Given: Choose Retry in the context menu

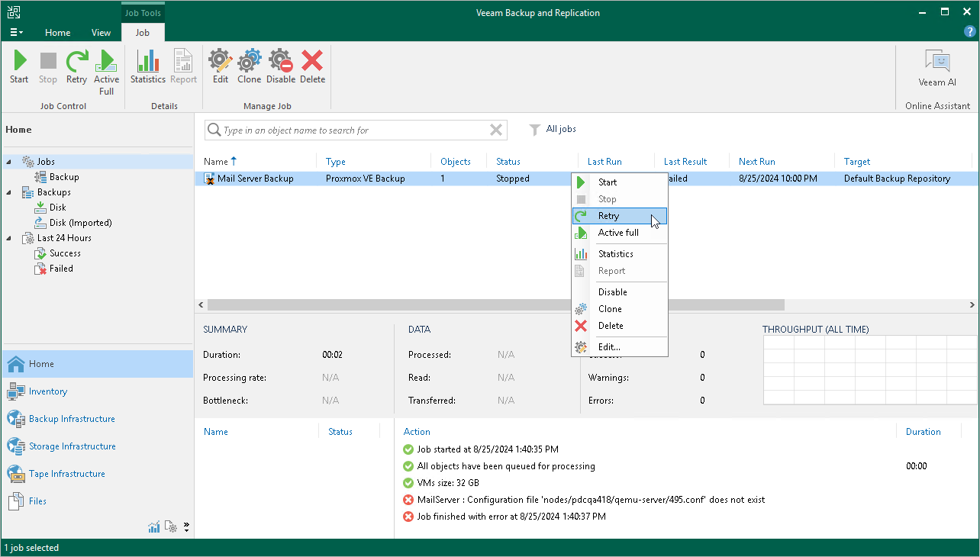Looking at the screenshot, I should click(x=620, y=216).
